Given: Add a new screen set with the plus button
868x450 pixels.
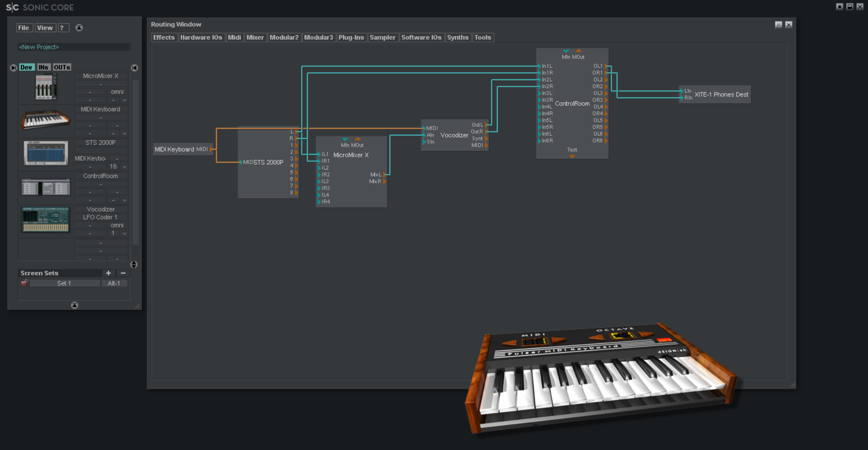Looking at the screenshot, I should pos(108,273).
